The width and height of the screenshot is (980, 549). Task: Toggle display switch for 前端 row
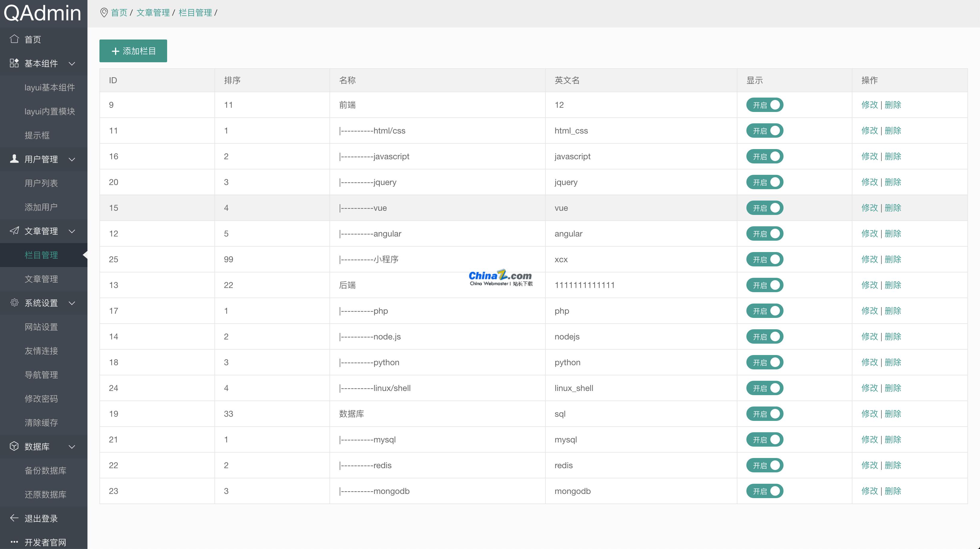[764, 105]
